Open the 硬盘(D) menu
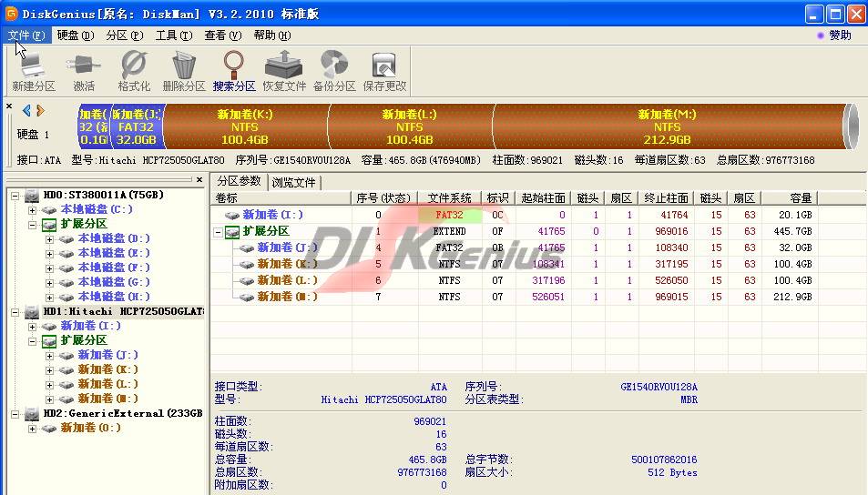 [x=76, y=35]
